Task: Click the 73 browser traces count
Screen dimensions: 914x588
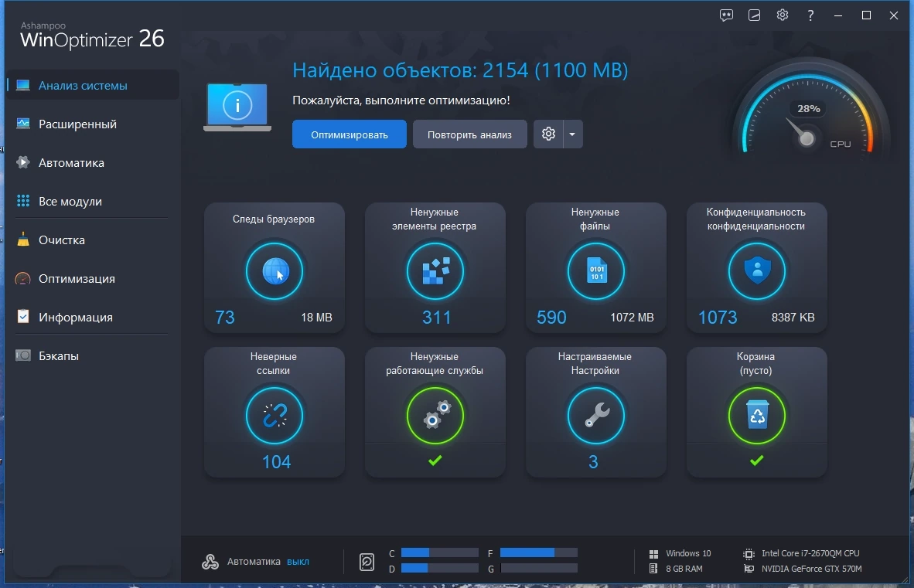Action: pos(225,318)
